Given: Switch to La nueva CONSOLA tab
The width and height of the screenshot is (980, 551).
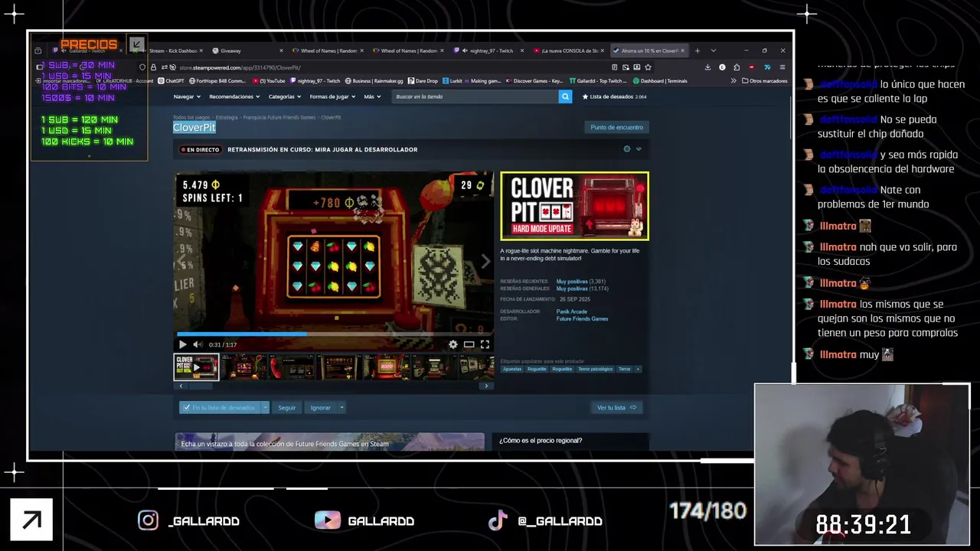Looking at the screenshot, I should click(x=567, y=51).
